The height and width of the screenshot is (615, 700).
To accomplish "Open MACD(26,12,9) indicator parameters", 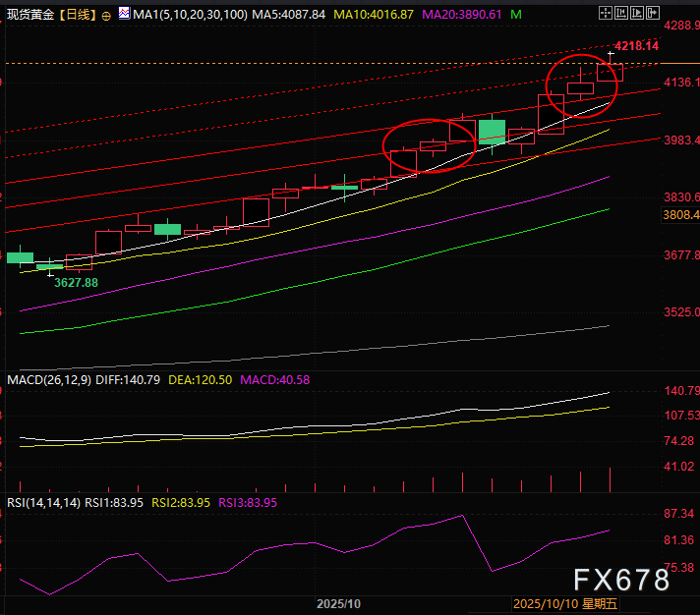I will point(48,379).
